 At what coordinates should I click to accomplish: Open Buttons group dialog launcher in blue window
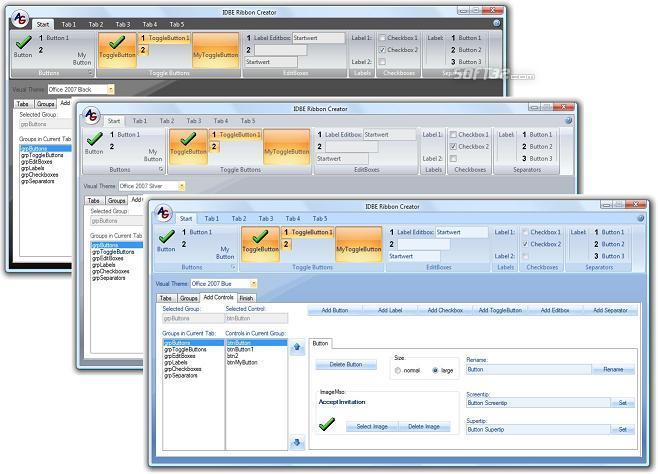pyautogui.click(x=233, y=267)
